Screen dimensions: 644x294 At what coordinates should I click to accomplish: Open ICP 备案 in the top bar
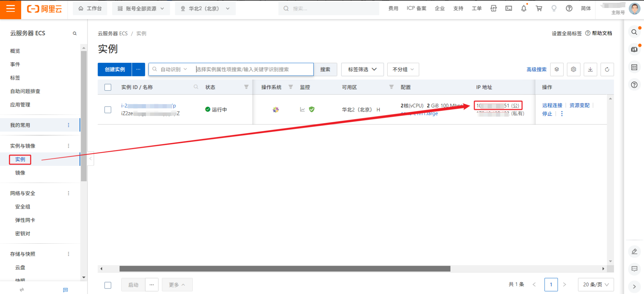416,8
